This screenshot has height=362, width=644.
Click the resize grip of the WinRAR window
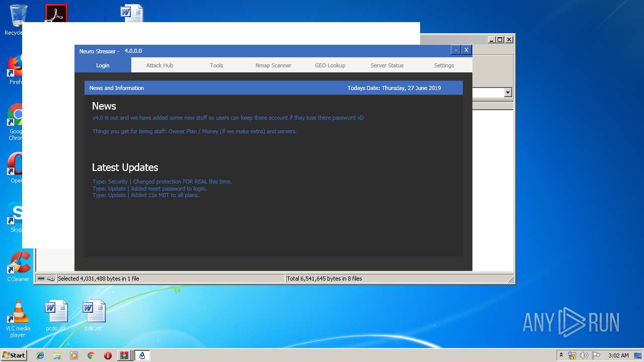click(511, 280)
